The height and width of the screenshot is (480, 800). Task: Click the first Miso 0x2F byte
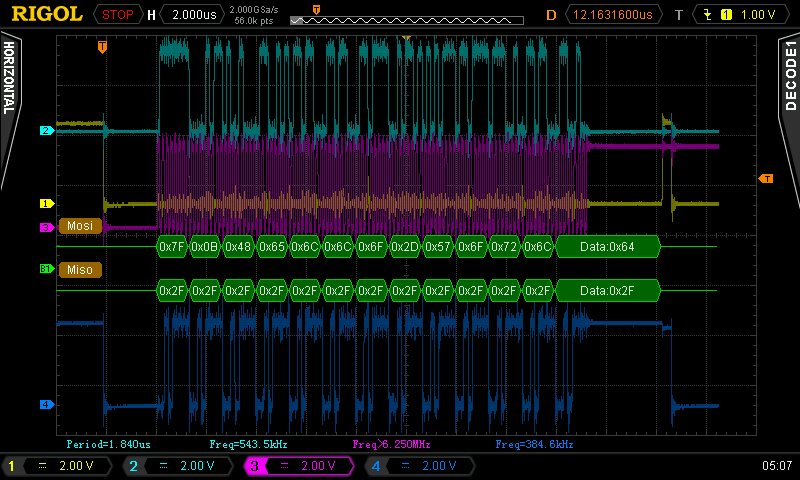[171, 291]
